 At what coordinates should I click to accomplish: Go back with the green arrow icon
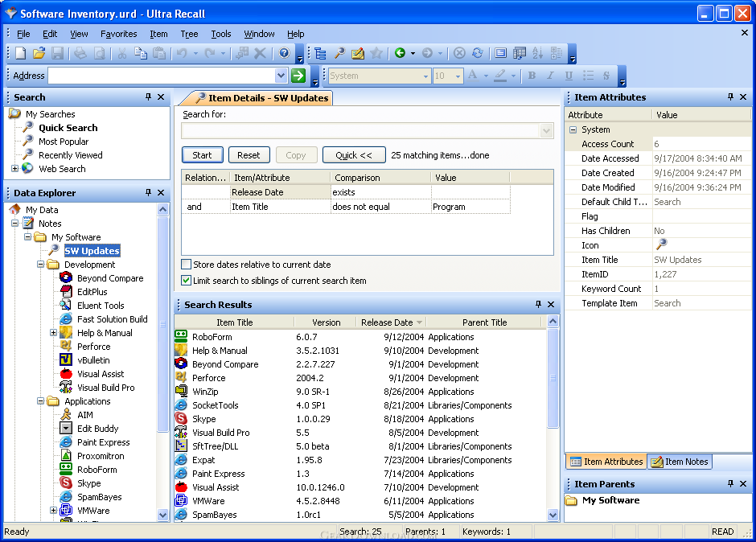coord(400,53)
